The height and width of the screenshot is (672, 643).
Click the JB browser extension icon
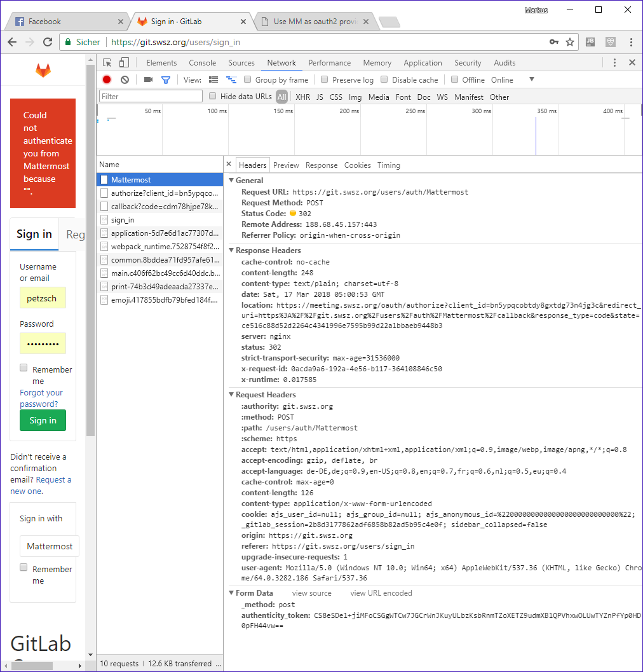pyautogui.click(x=590, y=42)
